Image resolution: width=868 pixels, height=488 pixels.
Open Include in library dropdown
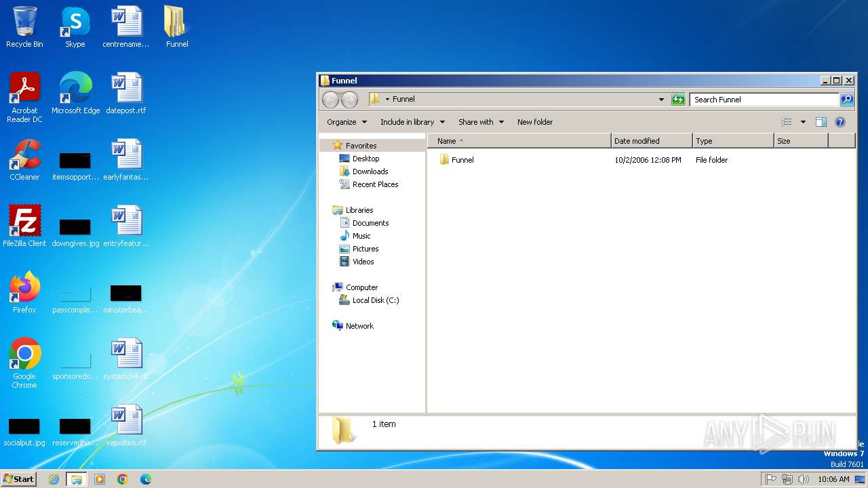(412, 122)
